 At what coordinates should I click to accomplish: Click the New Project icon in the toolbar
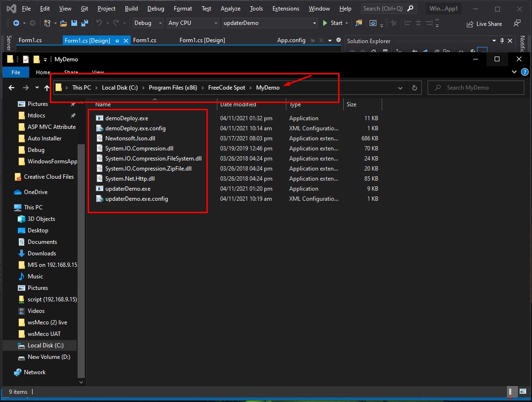tap(48, 23)
